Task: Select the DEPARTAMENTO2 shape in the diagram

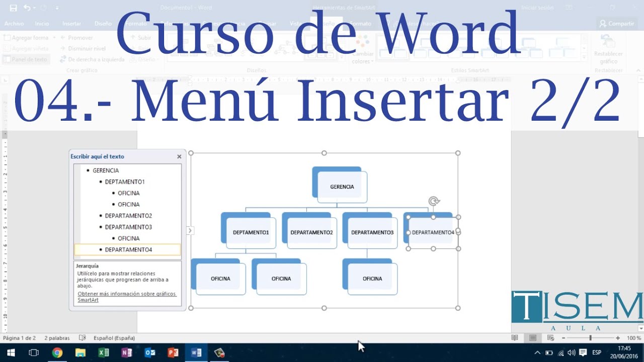Action: [311, 232]
